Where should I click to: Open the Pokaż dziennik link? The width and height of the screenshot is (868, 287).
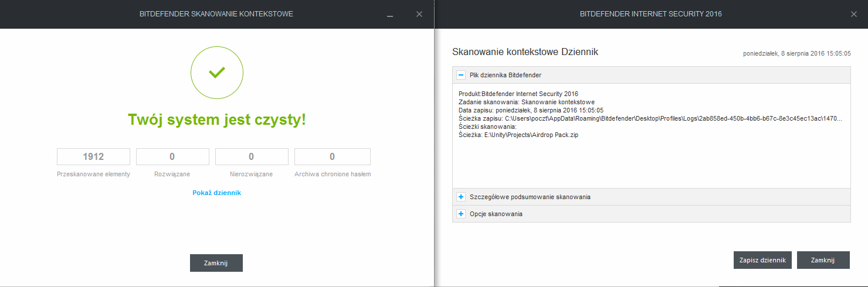tap(216, 193)
